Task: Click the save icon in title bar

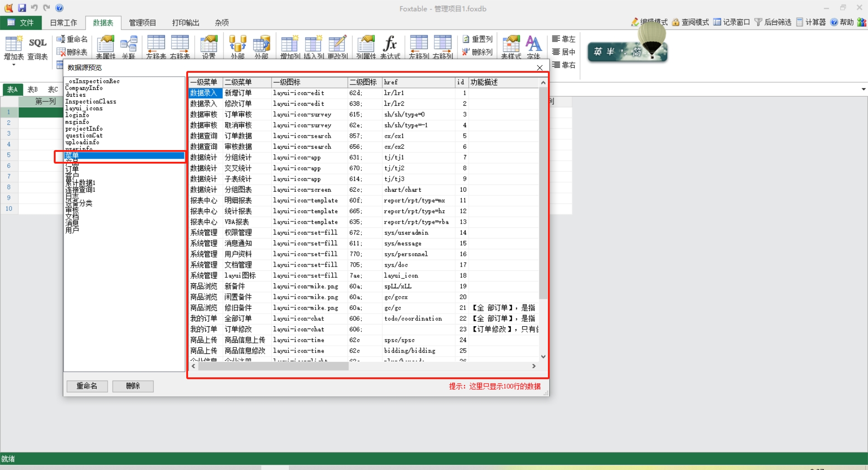Action: (x=22, y=8)
